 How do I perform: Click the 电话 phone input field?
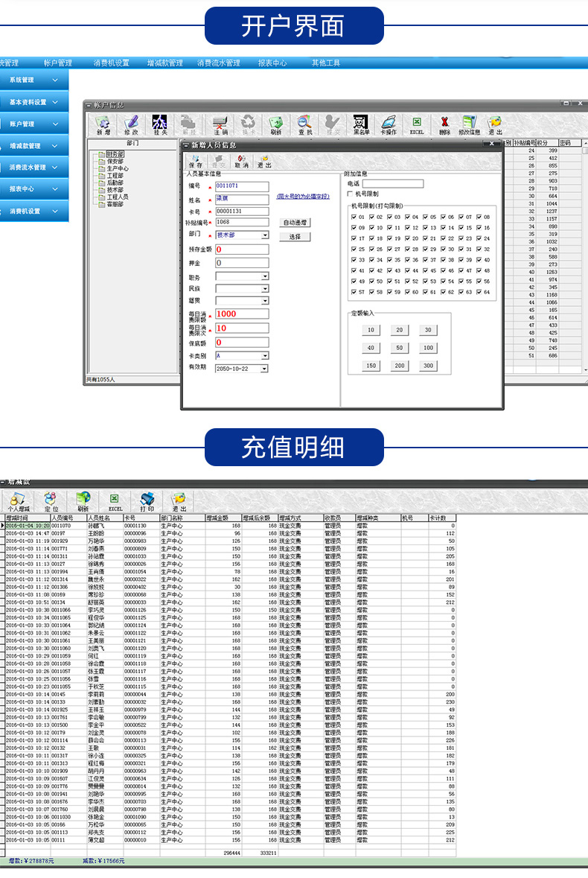(x=392, y=183)
